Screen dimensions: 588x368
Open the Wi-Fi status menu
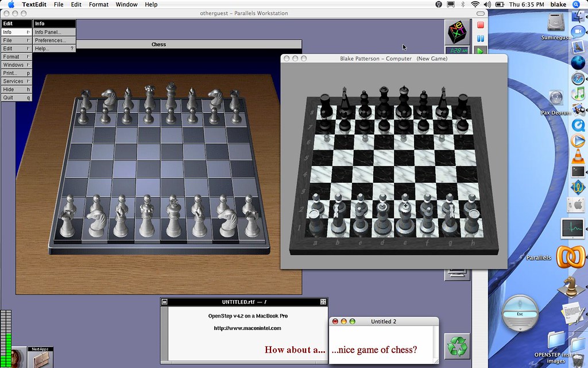point(475,5)
